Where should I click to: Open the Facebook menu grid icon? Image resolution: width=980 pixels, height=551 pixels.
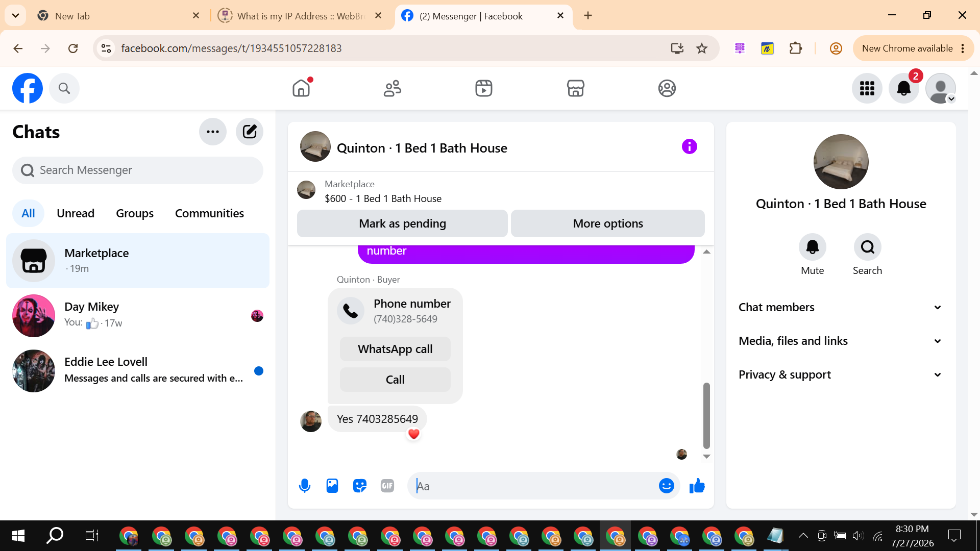click(867, 88)
